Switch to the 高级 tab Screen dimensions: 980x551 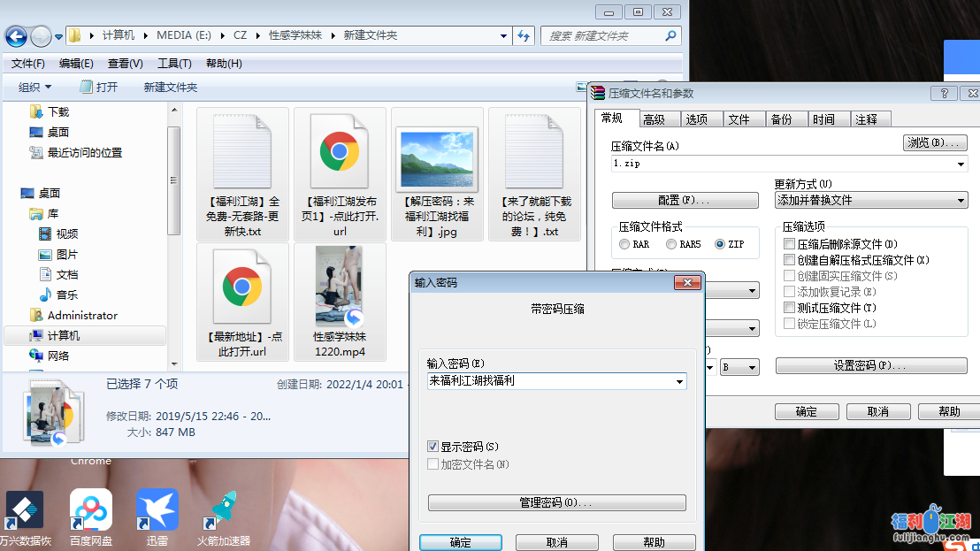(655, 119)
